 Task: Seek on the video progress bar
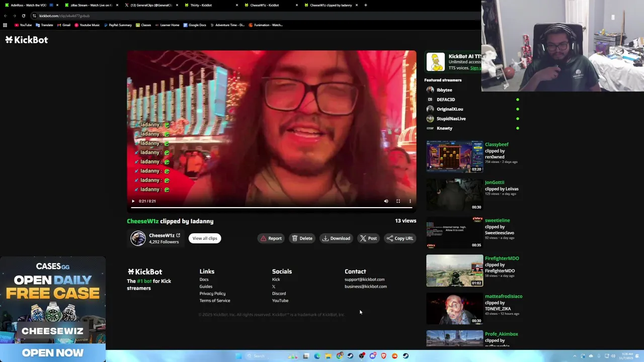(x=272, y=207)
